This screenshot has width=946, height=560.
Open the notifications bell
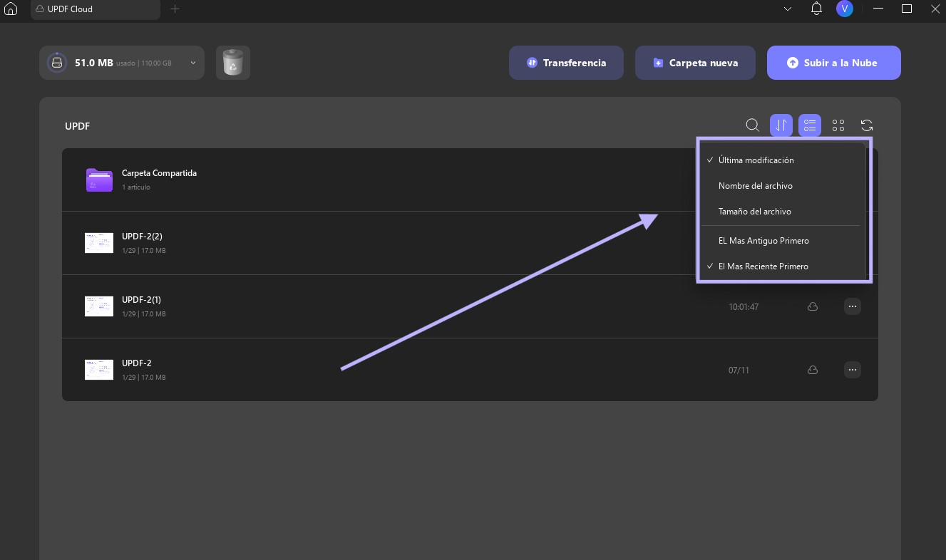[x=817, y=9]
